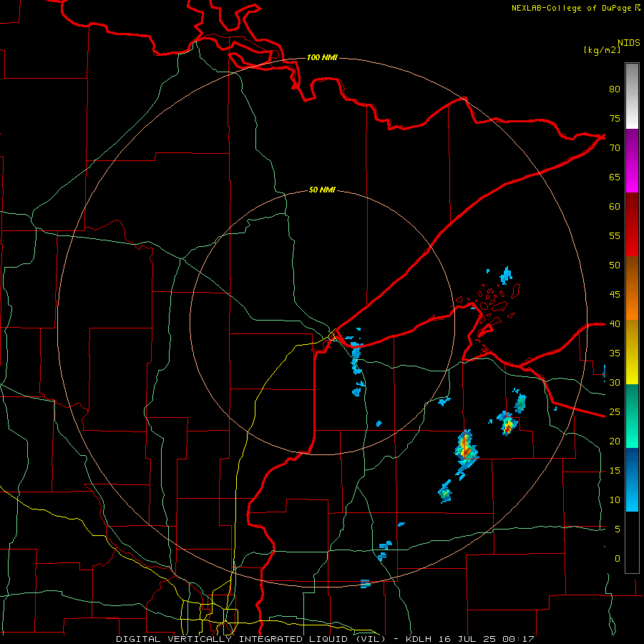The height and width of the screenshot is (644, 644).
Task: Click the 35 value on the color scale
Action: [615, 353]
